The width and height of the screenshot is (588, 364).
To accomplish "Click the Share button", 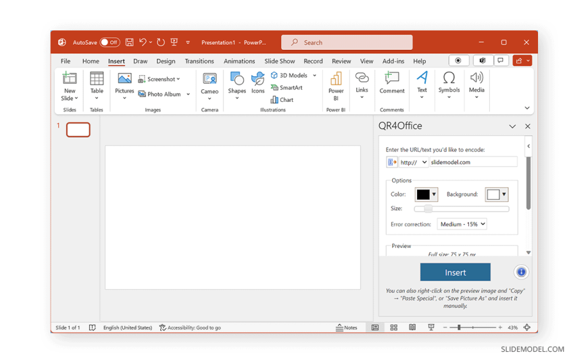I will [522, 60].
